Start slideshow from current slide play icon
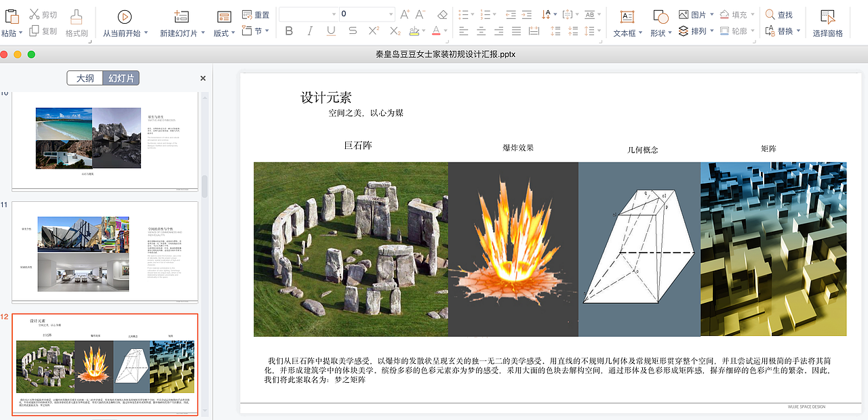The image size is (868, 420). tap(125, 17)
